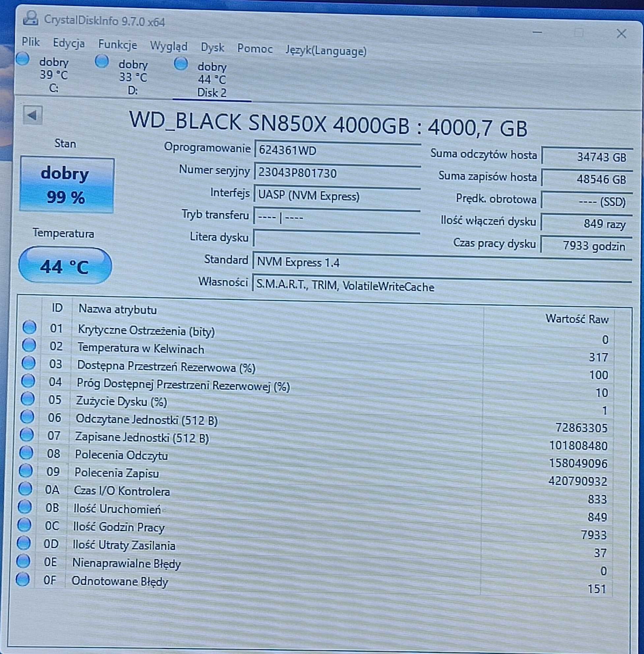Open the Wygląd menu
644x654 pixels.
pyautogui.click(x=168, y=46)
